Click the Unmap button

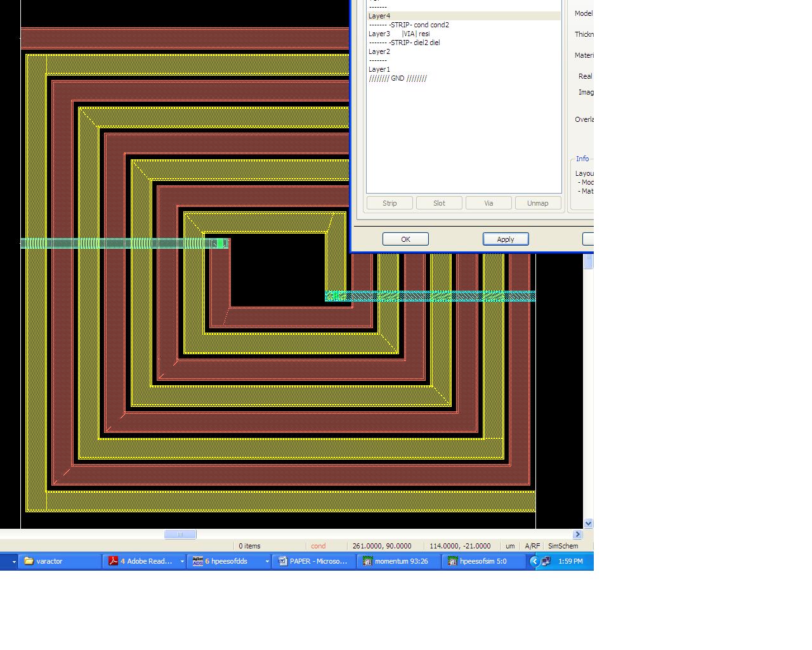coord(537,203)
